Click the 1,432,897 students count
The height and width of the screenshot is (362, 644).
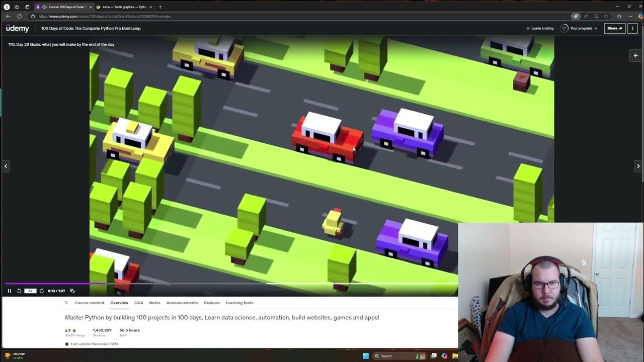102,330
